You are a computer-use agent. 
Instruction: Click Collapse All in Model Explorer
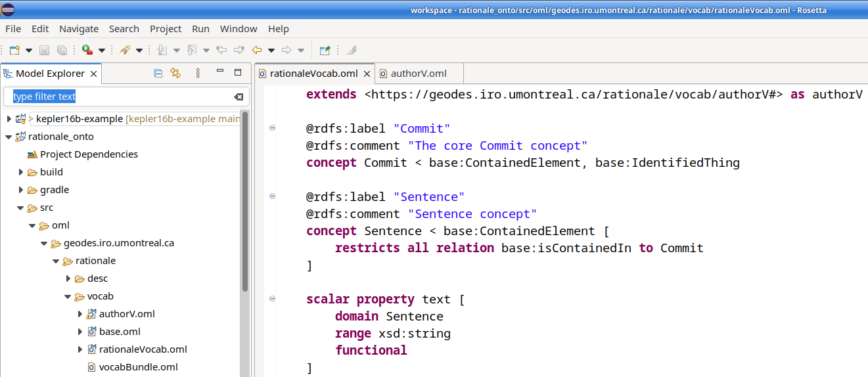pyautogui.click(x=158, y=73)
